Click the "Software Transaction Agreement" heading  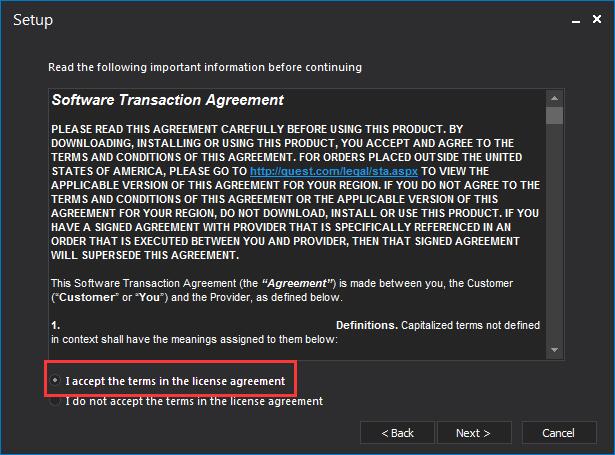point(167,100)
